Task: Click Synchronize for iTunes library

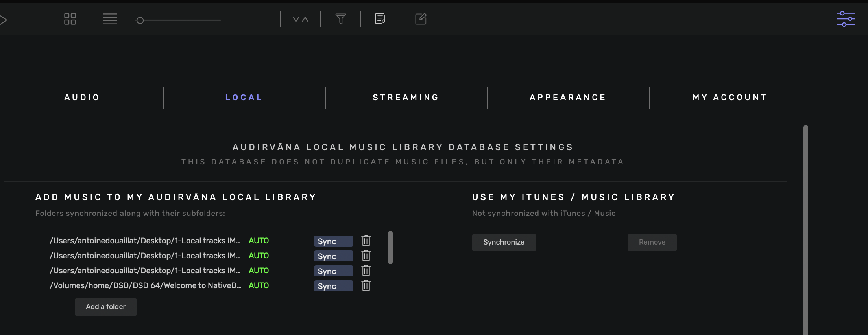Action: point(504,242)
